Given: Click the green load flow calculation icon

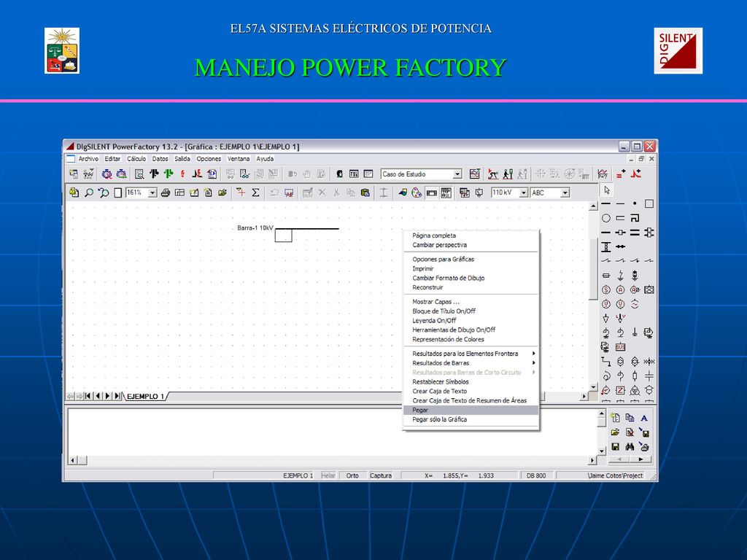Looking at the screenshot, I should 169,174.
